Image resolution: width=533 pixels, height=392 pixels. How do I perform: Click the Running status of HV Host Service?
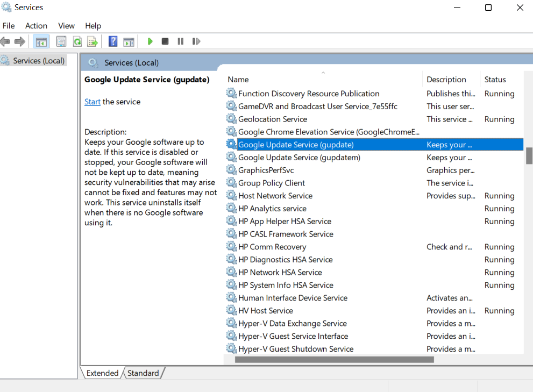tap(499, 311)
